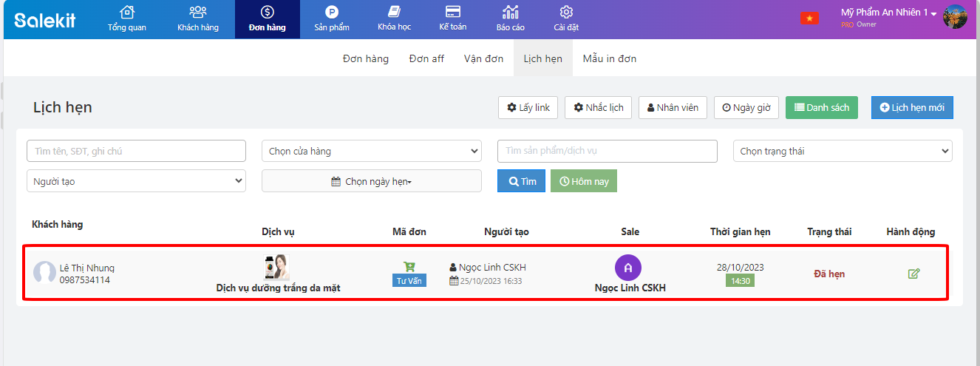Switch to the Vận đơn tab
Viewport: 980px width, 366px height.
(483, 58)
